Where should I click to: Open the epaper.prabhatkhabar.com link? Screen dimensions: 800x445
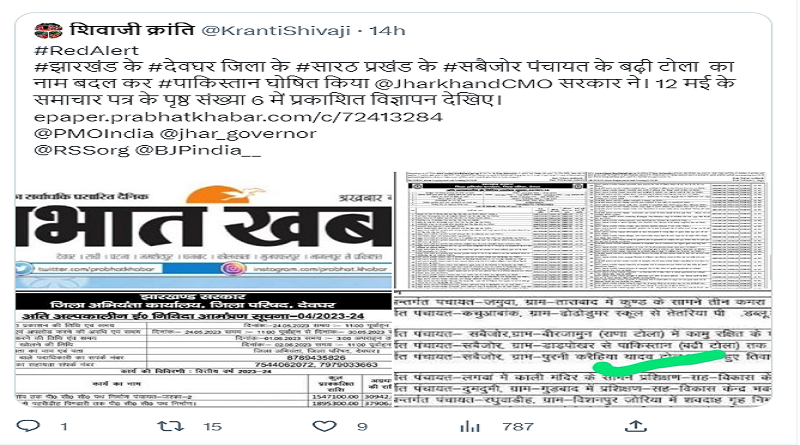238,117
